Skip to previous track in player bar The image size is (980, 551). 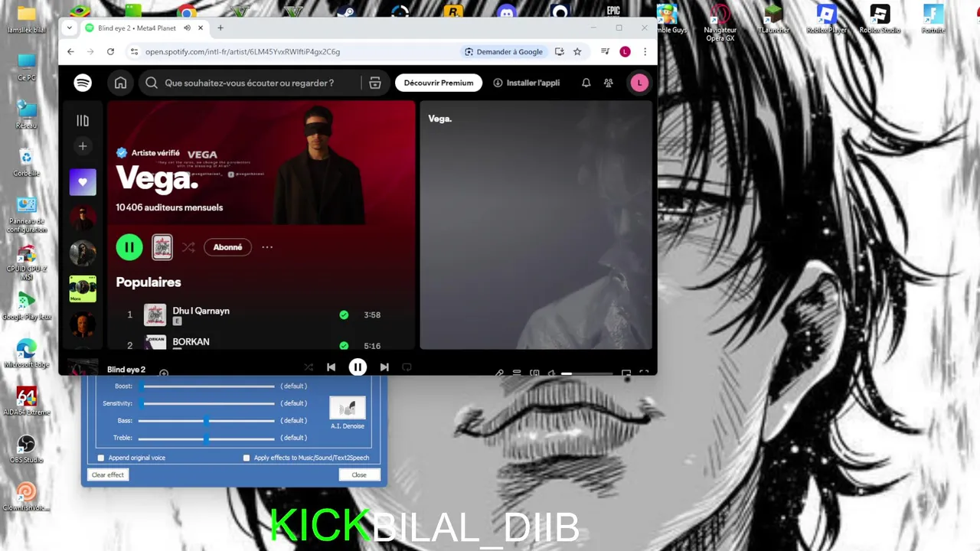coord(331,367)
